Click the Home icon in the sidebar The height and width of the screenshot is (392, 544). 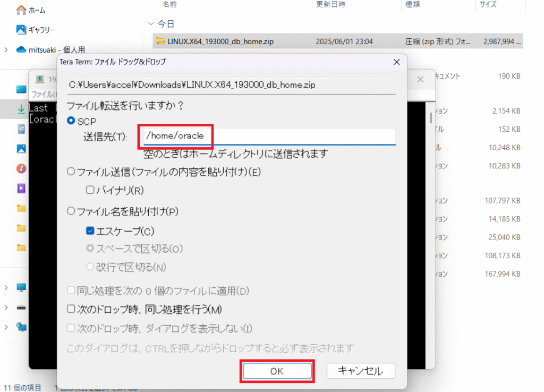pos(21,10)
